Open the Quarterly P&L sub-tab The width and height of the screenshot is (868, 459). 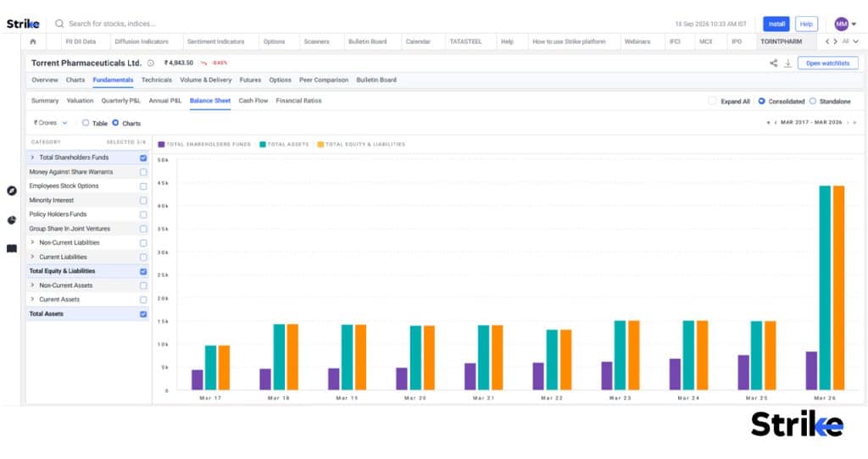click(x=120, y=101)
